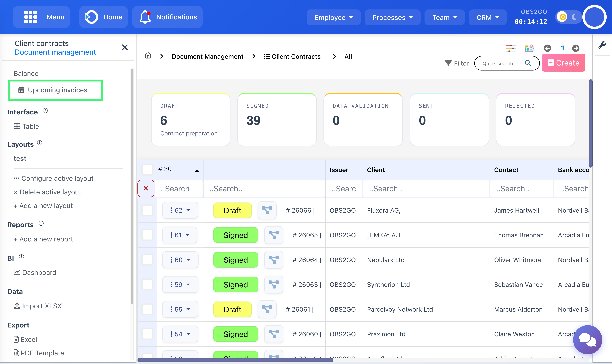Open Filter funnel
The height and width of the screenshot is (364, 612).
pyautogui.click(x=457, y=63)
